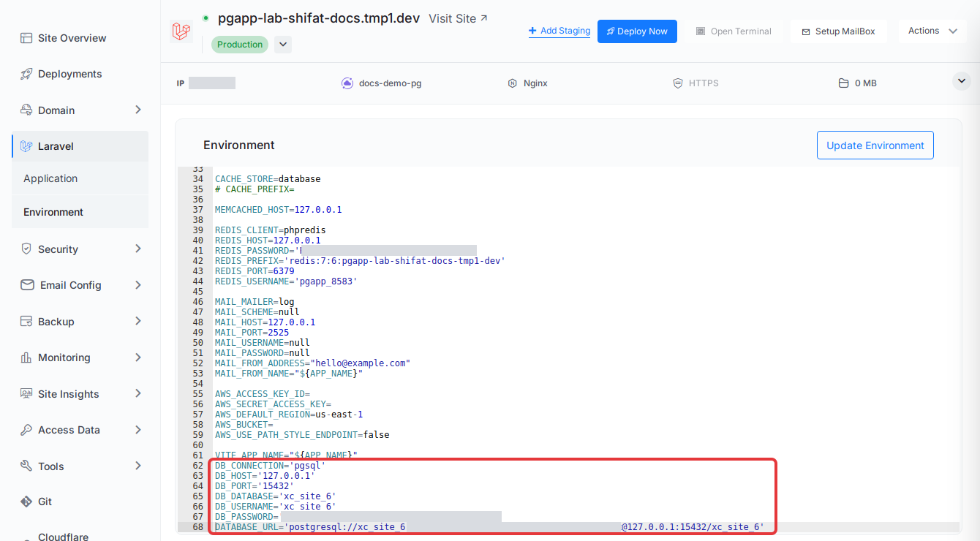The width and height of the screenshot is (980, 541).
Task: Click the Site Insights icon
Action: point(26,394)
